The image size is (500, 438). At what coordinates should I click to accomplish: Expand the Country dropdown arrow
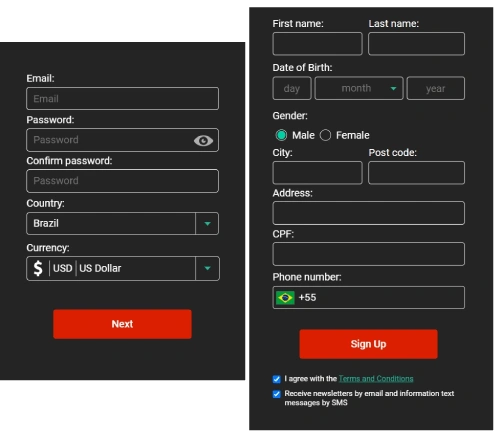[207, 223]
